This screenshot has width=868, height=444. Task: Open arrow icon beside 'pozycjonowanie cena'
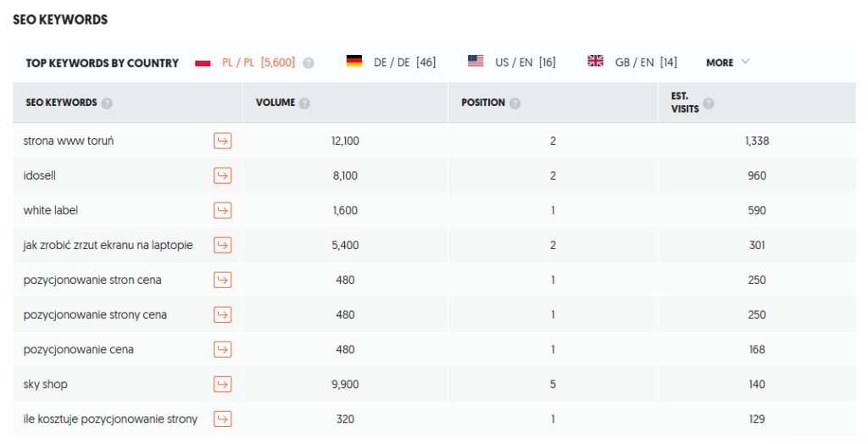click(222, 349)
